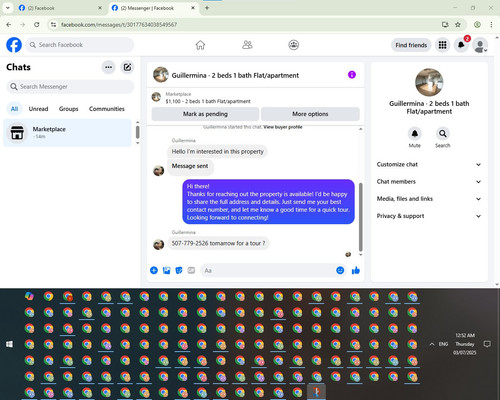Expand Customize chat section
This screenshot has height=400, width=500.
pos(429,164)
